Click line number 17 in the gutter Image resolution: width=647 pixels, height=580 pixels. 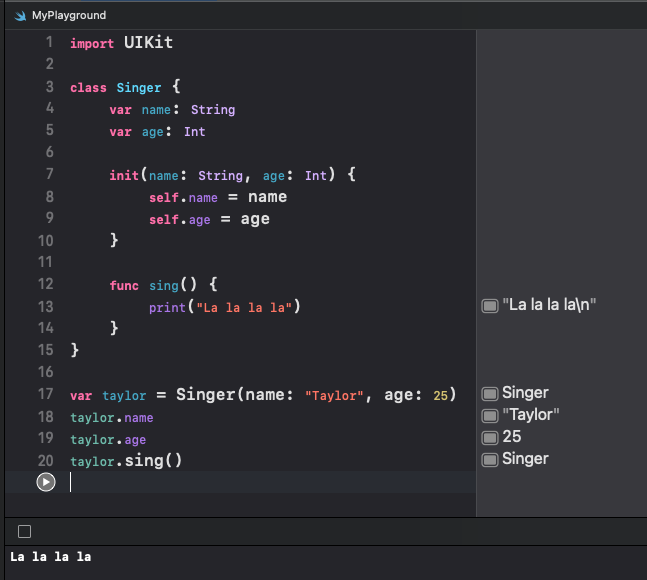46,394
